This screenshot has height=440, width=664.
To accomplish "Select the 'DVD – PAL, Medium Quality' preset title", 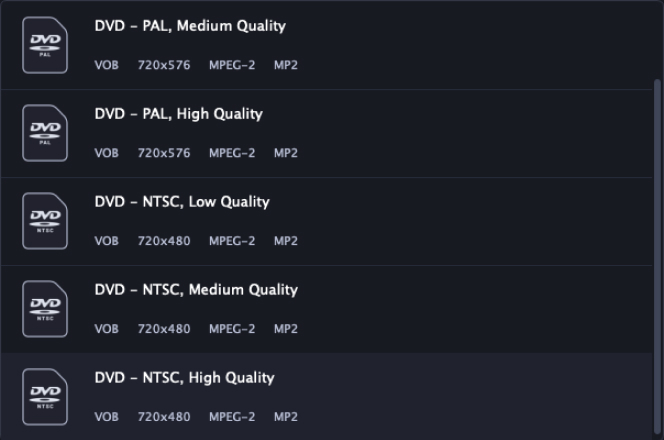I will click(x=190, y=26).
